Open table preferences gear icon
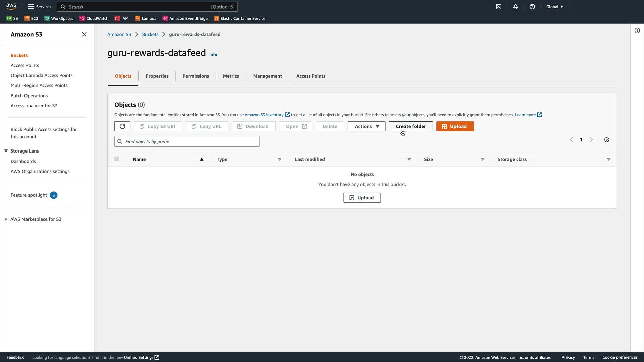 [x=607, y=140]
